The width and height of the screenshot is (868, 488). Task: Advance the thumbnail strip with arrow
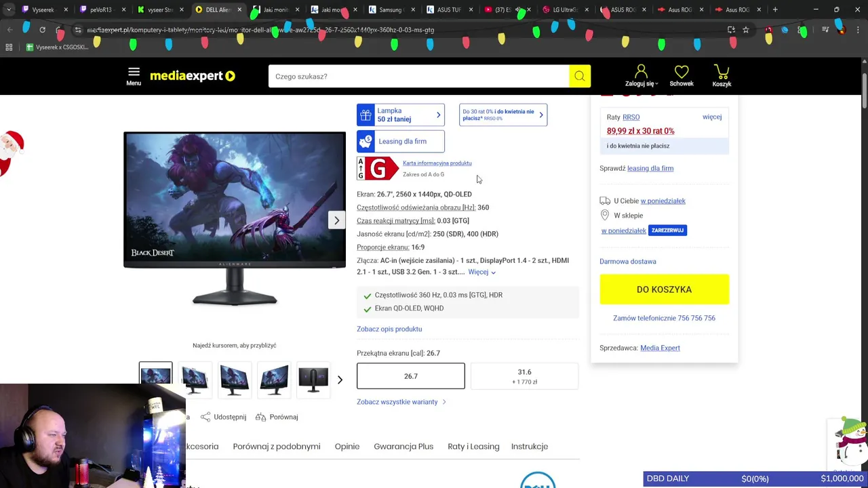tap(340, 380)
